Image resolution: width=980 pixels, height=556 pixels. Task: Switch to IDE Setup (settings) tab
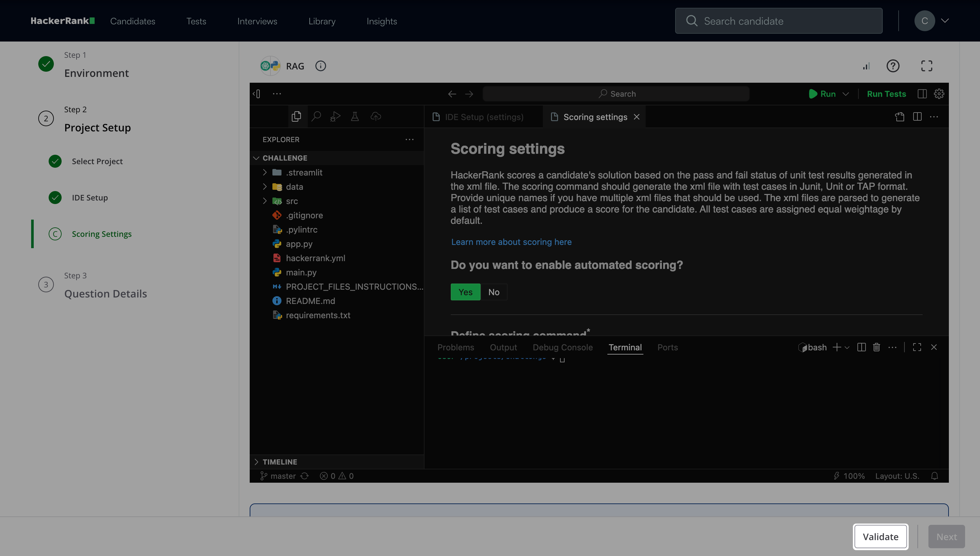(x=484, y=117)
